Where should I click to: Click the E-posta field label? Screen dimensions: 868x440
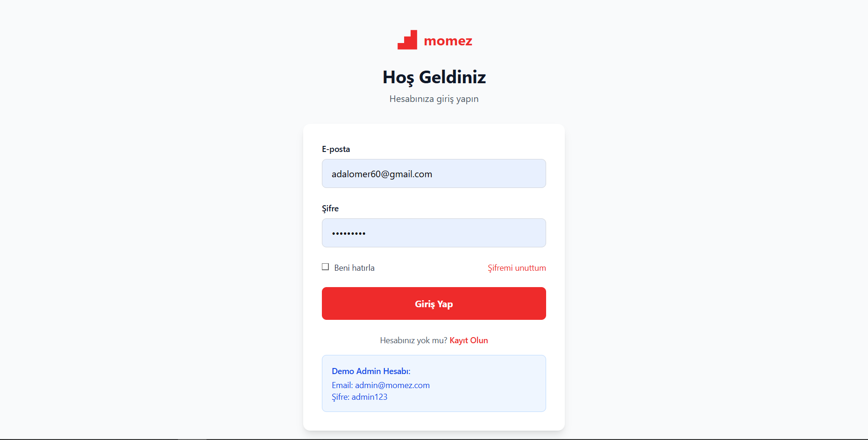(x=335, y=149)
